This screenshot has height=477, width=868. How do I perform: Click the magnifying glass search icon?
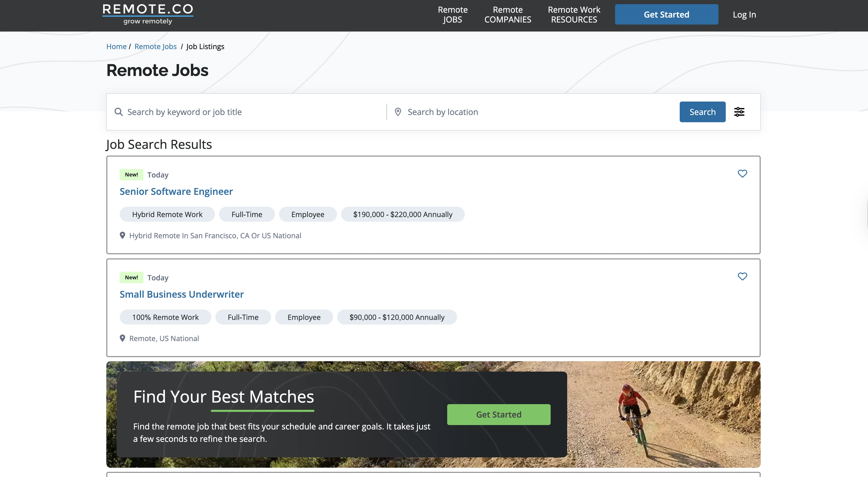pos(118,112)
